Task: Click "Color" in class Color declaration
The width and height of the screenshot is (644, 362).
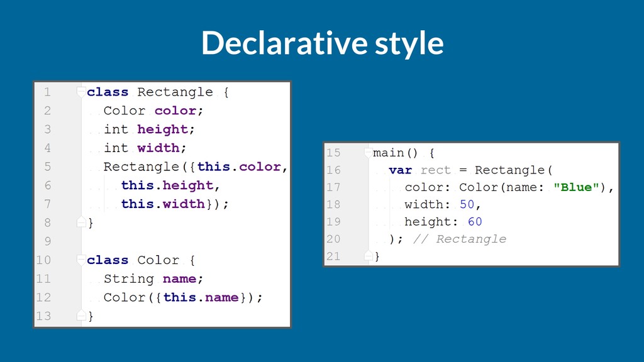Action: [x=158, y=260]
